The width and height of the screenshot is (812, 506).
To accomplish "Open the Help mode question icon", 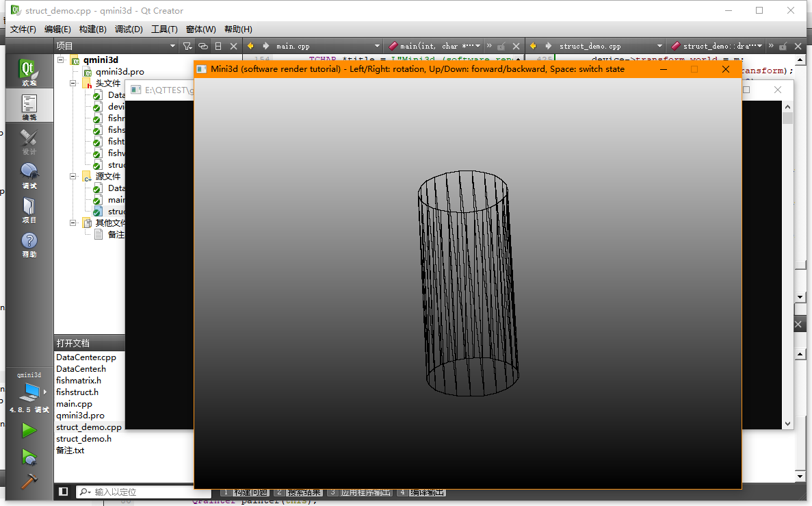I will [29, 244].
